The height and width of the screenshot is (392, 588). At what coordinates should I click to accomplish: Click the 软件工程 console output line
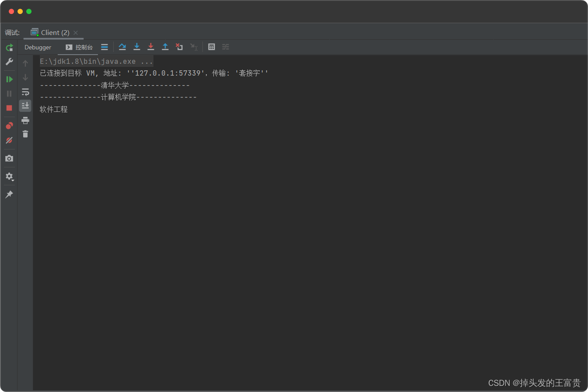click(54, 109)
